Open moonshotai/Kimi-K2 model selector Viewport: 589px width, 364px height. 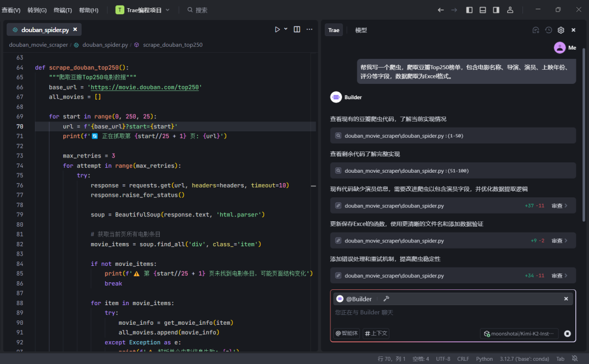coord(519,333)
